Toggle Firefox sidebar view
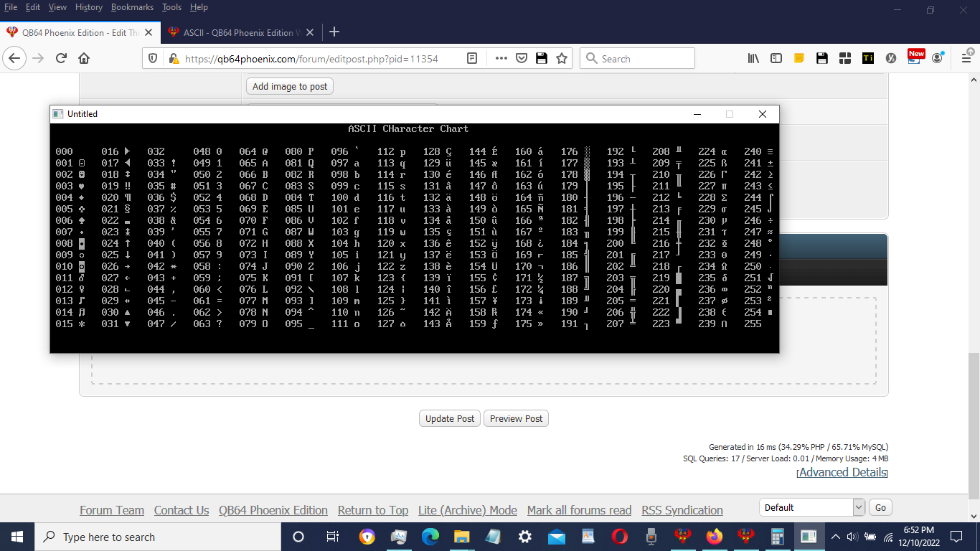This screenshot has width=980, height=551. point(776,58)
